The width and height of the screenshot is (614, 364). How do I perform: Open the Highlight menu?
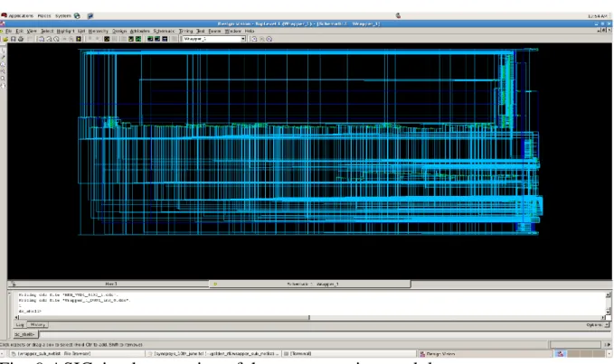(65, 31)
